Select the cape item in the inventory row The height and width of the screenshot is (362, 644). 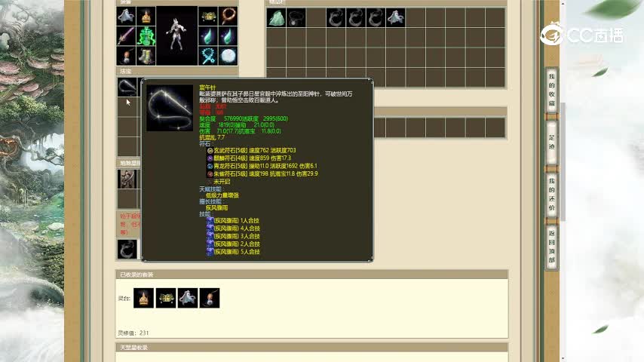(x=395, y=17)
